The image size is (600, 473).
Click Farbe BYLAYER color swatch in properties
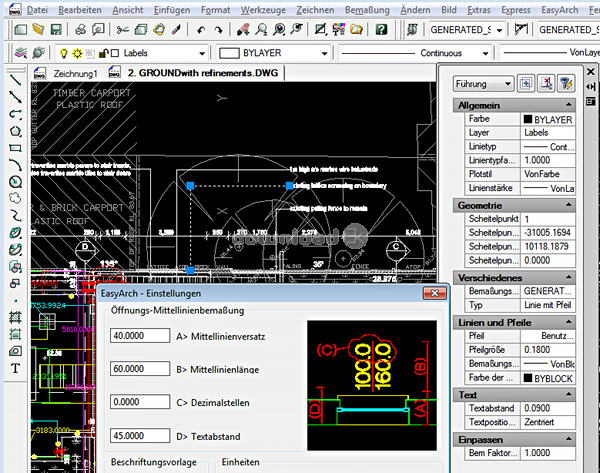[528, 119]
